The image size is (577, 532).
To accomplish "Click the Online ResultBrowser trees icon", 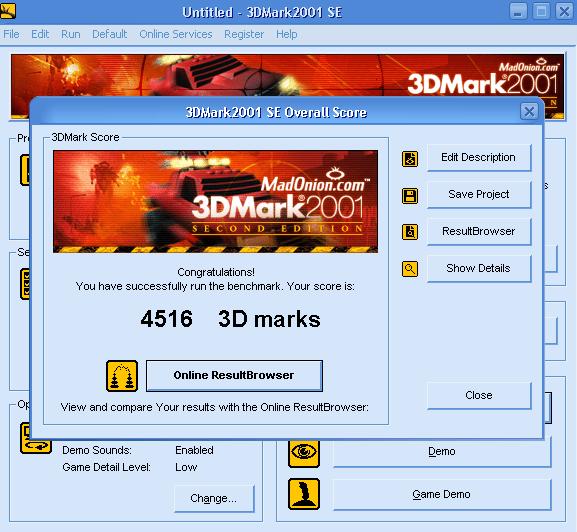I will (x=122, y=376).
